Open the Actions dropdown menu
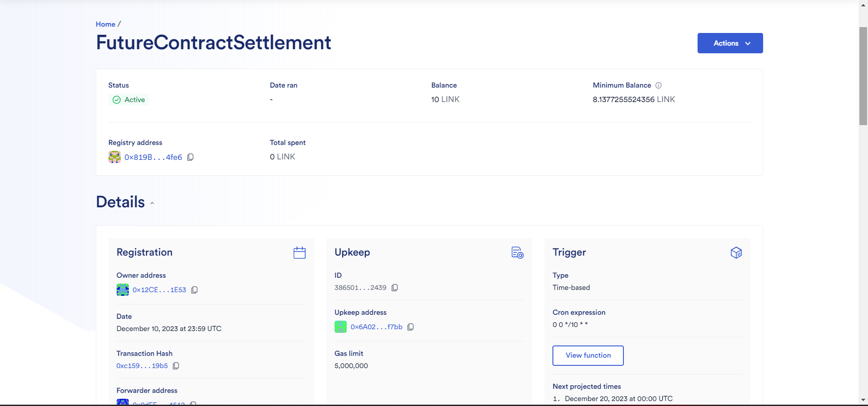Screen dimensions: 868x406 (x=730, y=43)
